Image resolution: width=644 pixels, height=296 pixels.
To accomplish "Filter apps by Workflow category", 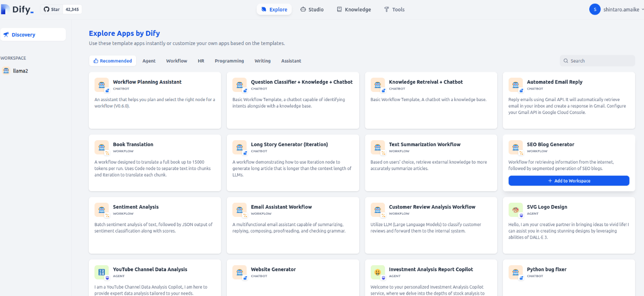I will click(177, 61).
